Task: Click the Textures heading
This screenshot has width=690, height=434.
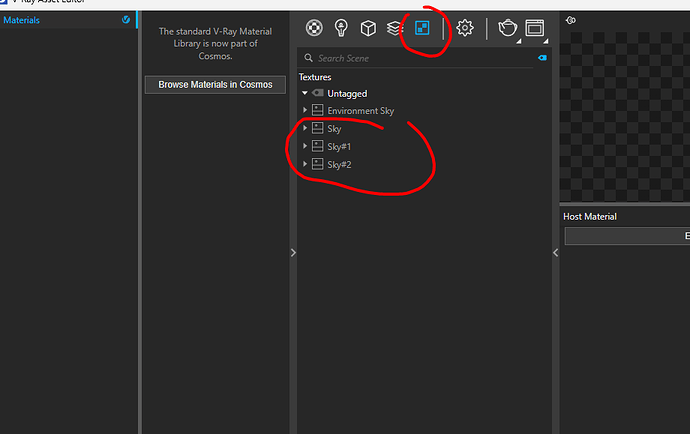Action: [315, 77]
